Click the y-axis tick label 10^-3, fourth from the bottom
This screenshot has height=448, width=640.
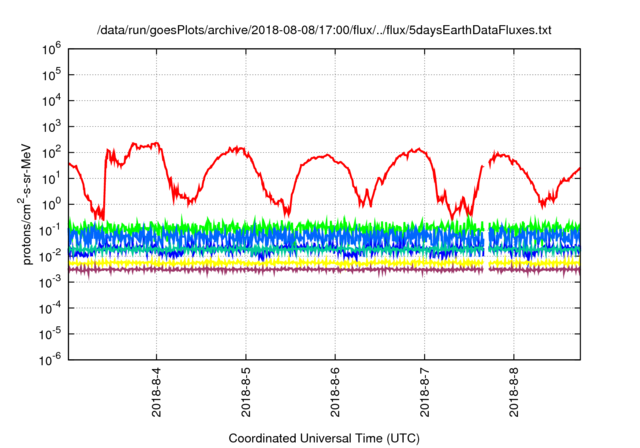coord(51,282)
